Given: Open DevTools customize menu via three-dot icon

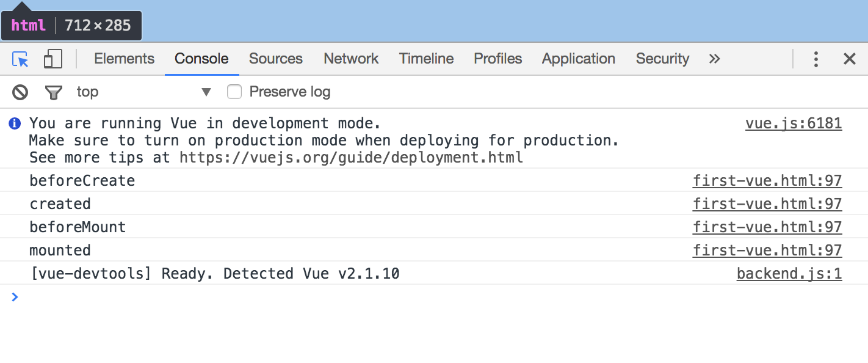Looking at the screenshot, I should tap(816, 59).
